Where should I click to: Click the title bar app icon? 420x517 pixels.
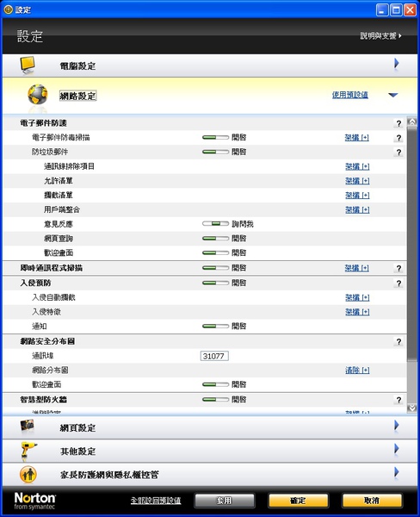(8, 9)
